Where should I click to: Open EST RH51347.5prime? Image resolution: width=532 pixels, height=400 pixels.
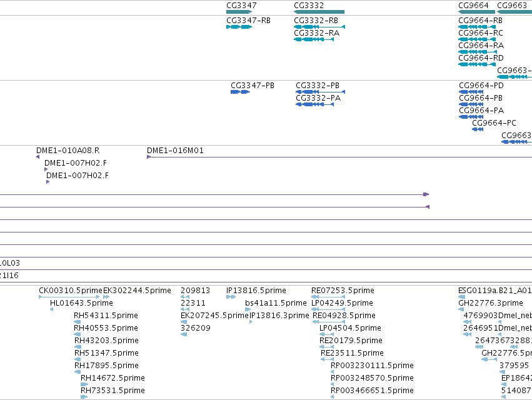[x=106, y=353]
